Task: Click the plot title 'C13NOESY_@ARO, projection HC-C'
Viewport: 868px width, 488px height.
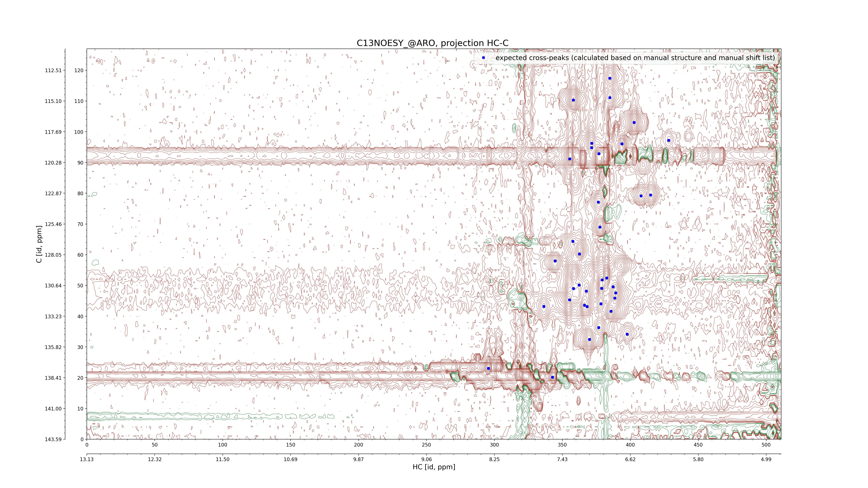Action: click(x=433, y=43)
